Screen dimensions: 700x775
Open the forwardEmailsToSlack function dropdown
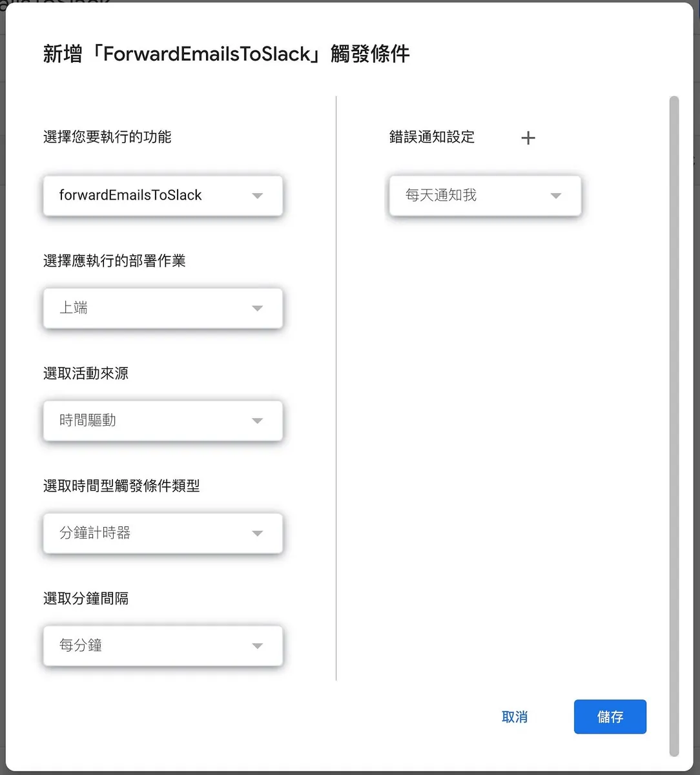(x=163, y=196)
